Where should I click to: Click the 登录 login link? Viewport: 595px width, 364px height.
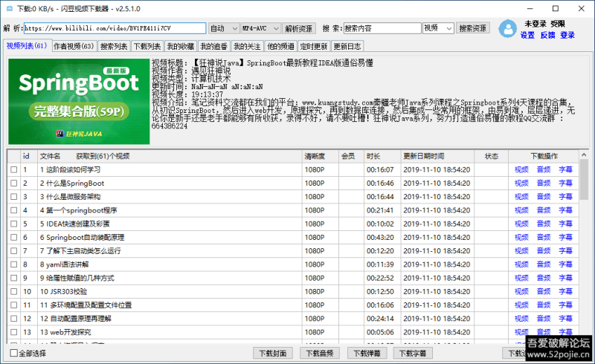click(x=567, y=35)
